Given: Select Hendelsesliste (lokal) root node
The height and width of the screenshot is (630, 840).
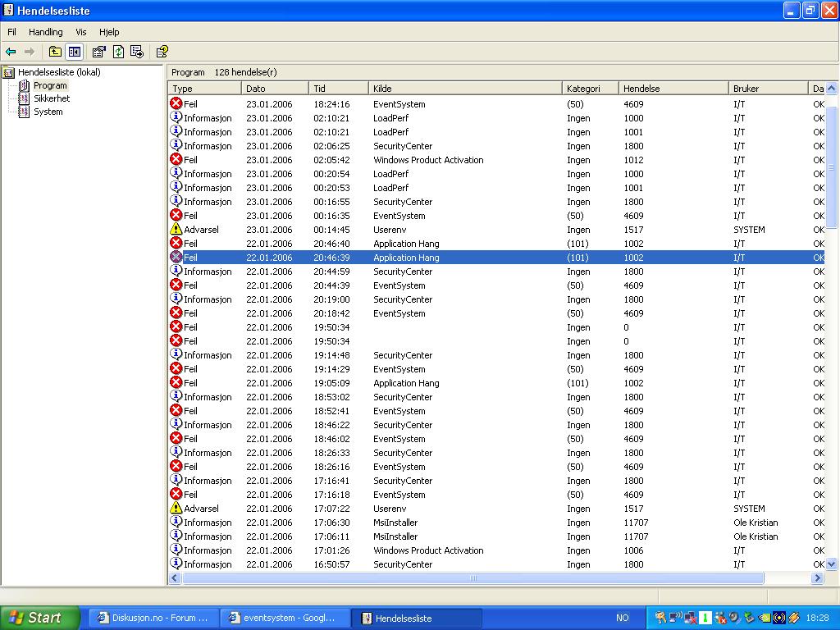Looking at the screenshot, I should coord(59,72).
